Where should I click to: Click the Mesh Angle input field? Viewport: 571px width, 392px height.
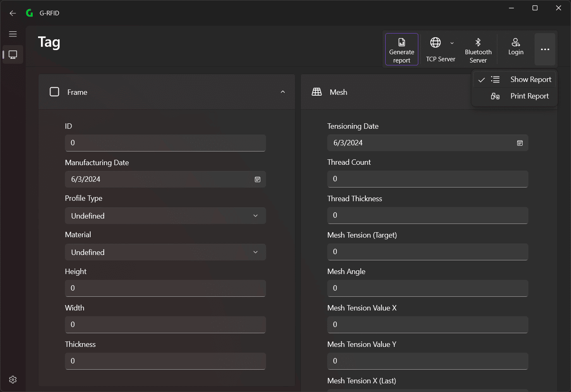click(x=427, y=288)
